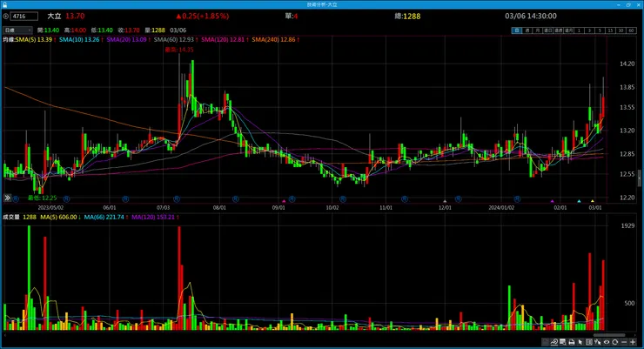Image resolution: width=644 pixels, height=349 pixels.
Task: Switch to the 3-minute period tab
Action: pyautogui.click(x=589, y=30)
